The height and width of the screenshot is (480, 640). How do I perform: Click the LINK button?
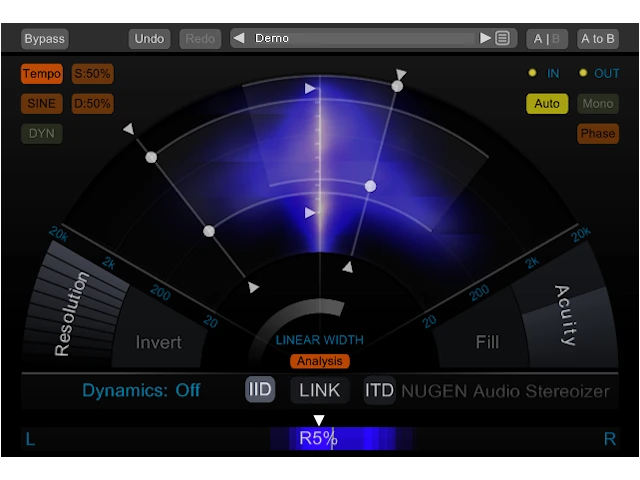(320, 390)
